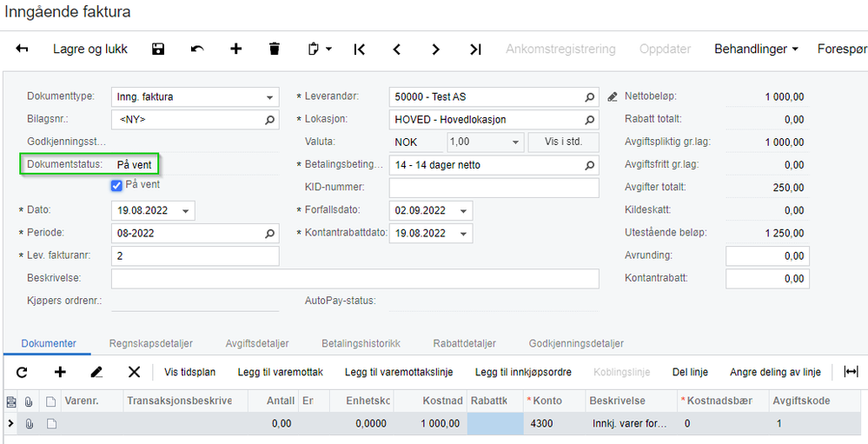This screenshot has width=868, height=444.
Task: Refresh the document lines grid
Action: (22, 372)
